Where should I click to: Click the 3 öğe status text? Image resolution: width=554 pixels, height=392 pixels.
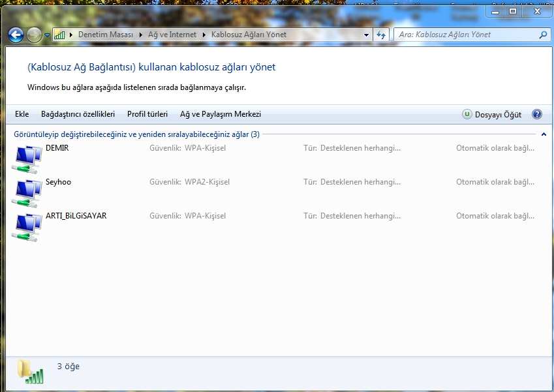coord(69,367)
